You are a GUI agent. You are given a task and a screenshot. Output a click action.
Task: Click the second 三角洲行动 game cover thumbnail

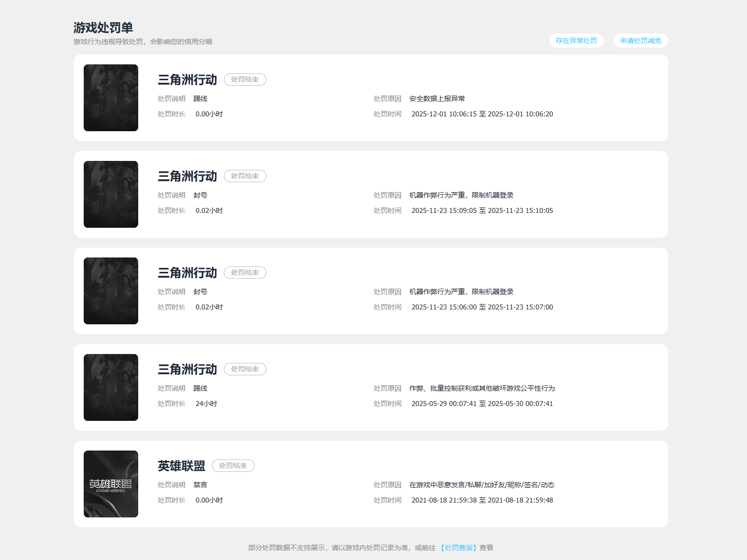click(x=111, y=194)
